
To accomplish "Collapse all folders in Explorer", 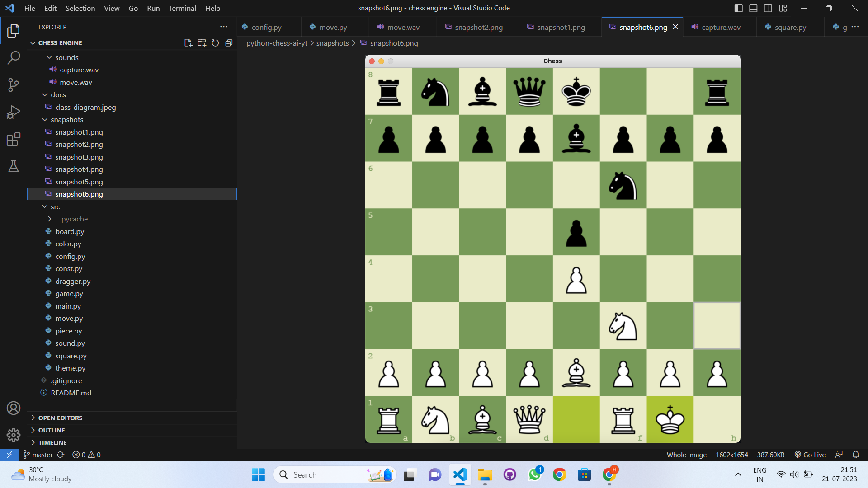I will (229, 43).
